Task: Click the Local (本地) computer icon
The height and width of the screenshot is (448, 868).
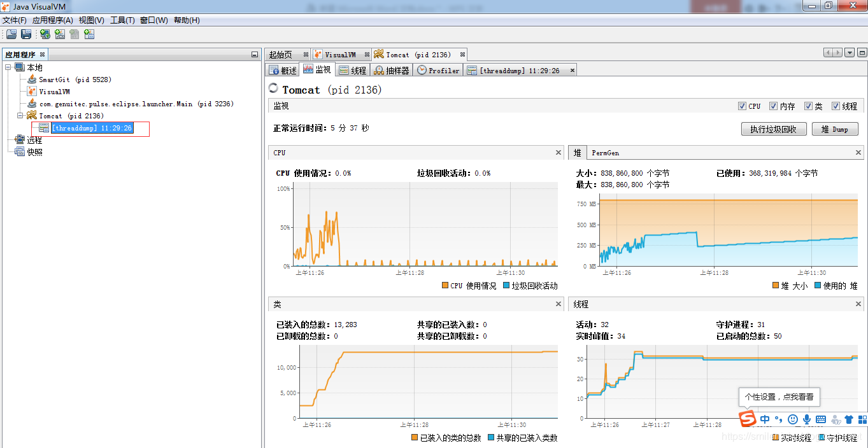Action: (20, 67)
